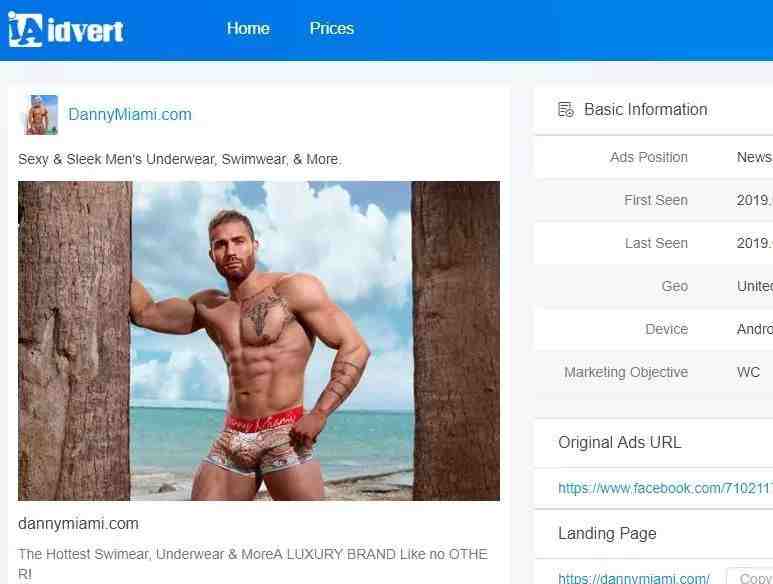Click the Basic Information heading
Screen dimensions: 773x584
tap(645, 109)
